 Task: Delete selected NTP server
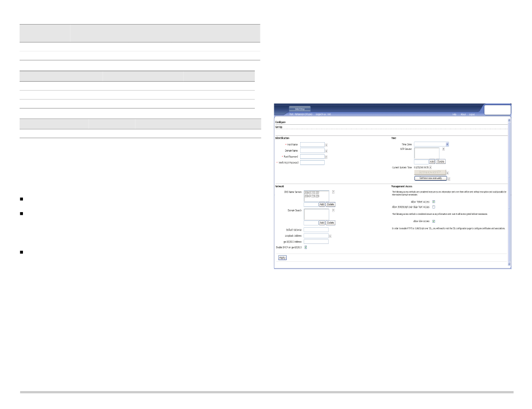[x=440, y=162]
